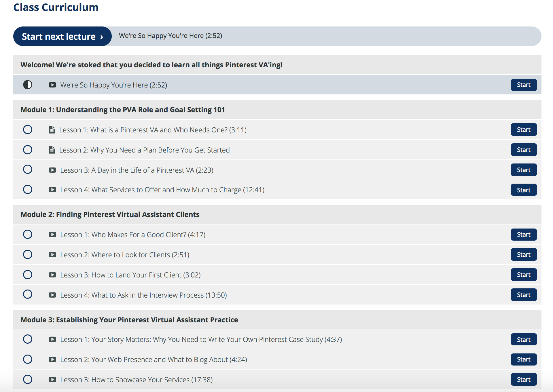Click completion circle for What is a Pinterest VA
The height and width of the screenshot is (392, 553).
point(28,130)
